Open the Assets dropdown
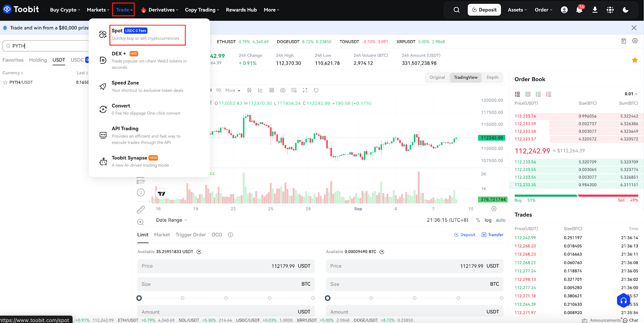The image size is (644, 323). point(517,10)
